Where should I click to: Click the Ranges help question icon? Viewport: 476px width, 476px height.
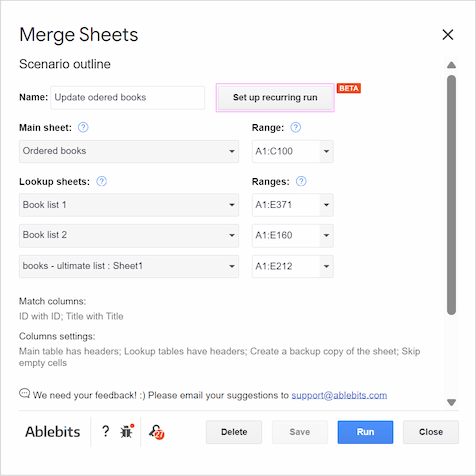pyautogui.click(x=301, y=181)
